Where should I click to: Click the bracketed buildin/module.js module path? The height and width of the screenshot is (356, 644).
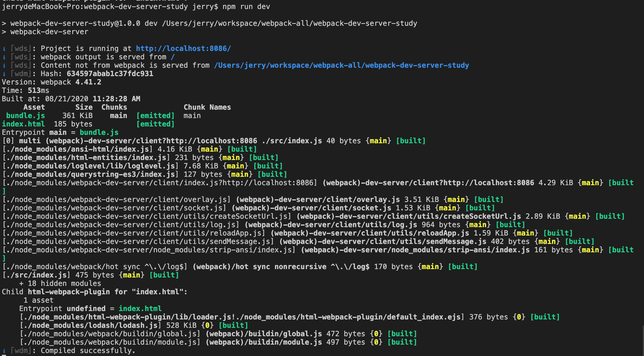pyautogui.click(x=110, y=342)
